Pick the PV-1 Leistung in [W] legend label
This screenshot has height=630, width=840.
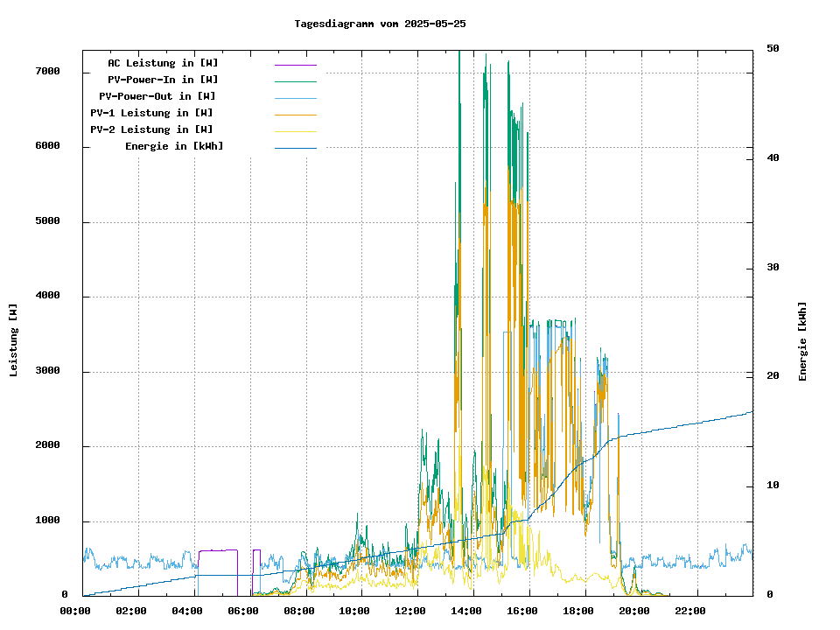[151, 113]
